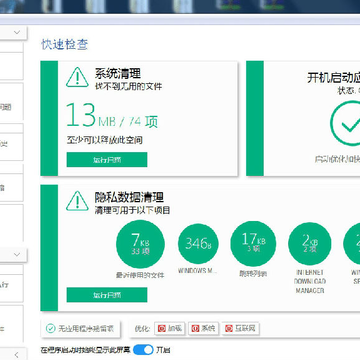
Task: Click the 至少可以释放此空间 text
Action: (x=105, y=140)
